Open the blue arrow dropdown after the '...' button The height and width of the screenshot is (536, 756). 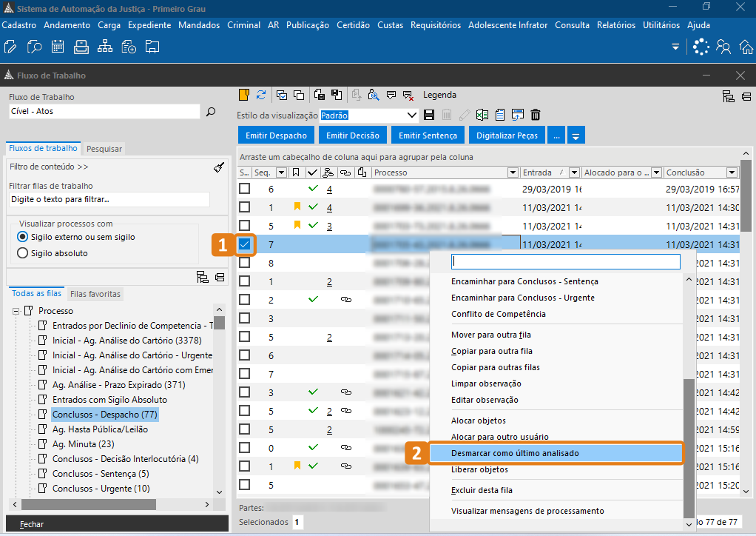click(x=576, y=135)
